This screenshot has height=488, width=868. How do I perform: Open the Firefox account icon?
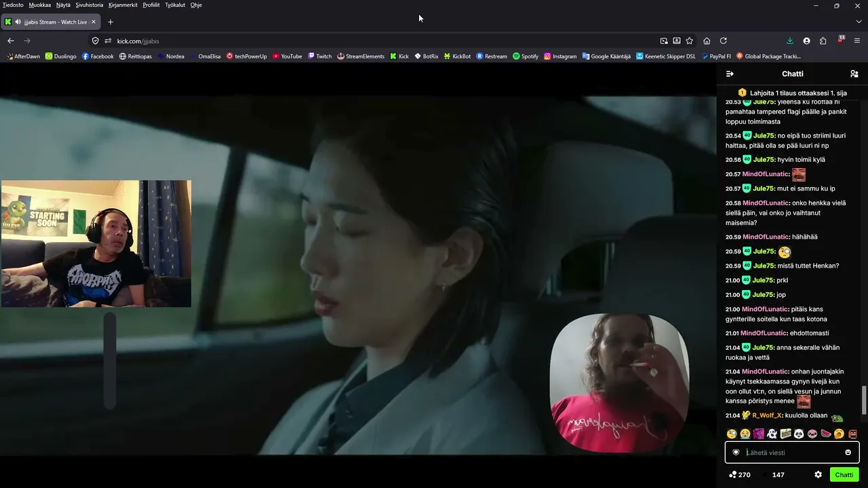806,41
